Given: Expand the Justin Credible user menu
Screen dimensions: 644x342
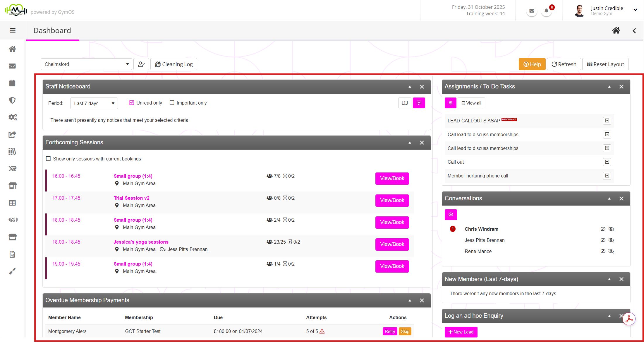Looking at the screenshot, I should tap(635, 10).
